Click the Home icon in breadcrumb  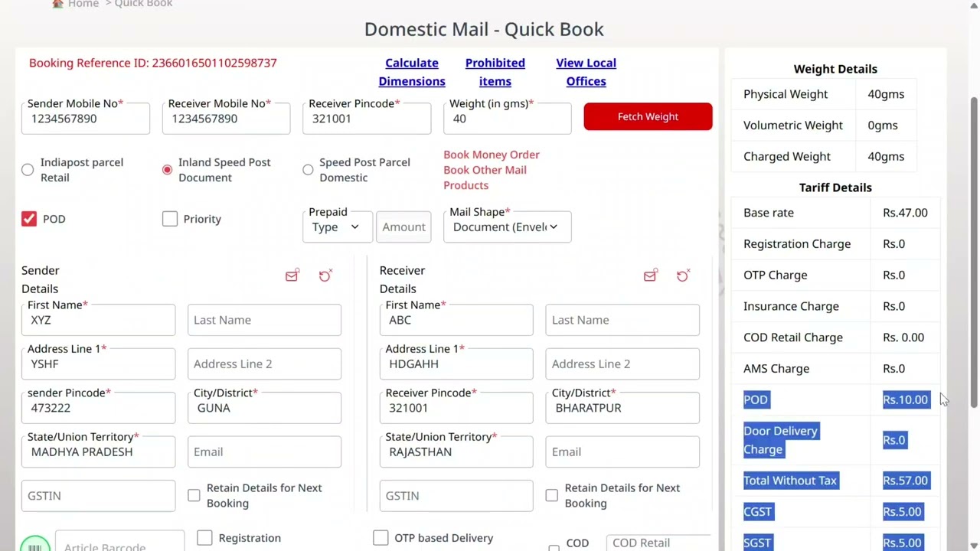pos(57,4)
